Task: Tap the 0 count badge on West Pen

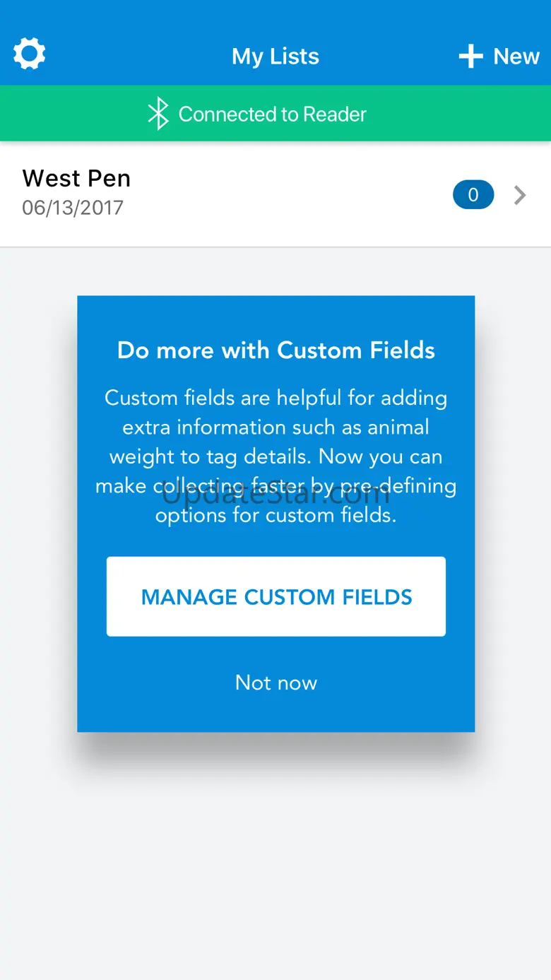Action: [x=473, y=195]
